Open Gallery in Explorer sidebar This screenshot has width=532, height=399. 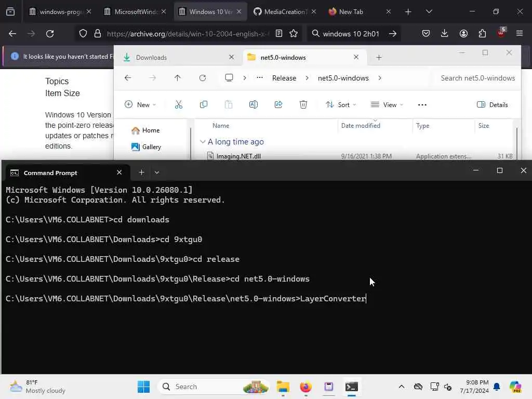click(x=146, y=147)
